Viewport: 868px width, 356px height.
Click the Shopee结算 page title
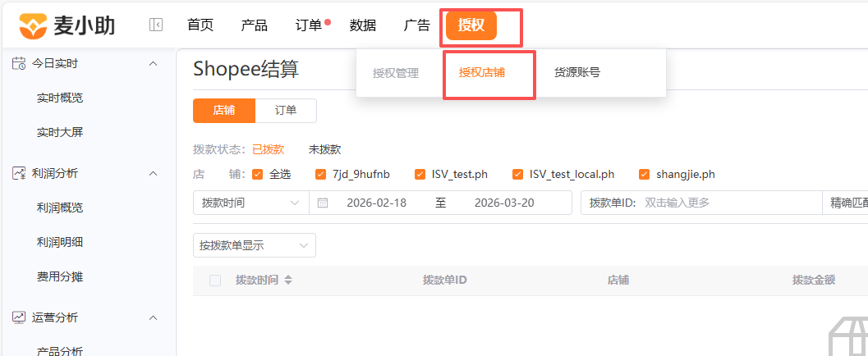(246, 70)
